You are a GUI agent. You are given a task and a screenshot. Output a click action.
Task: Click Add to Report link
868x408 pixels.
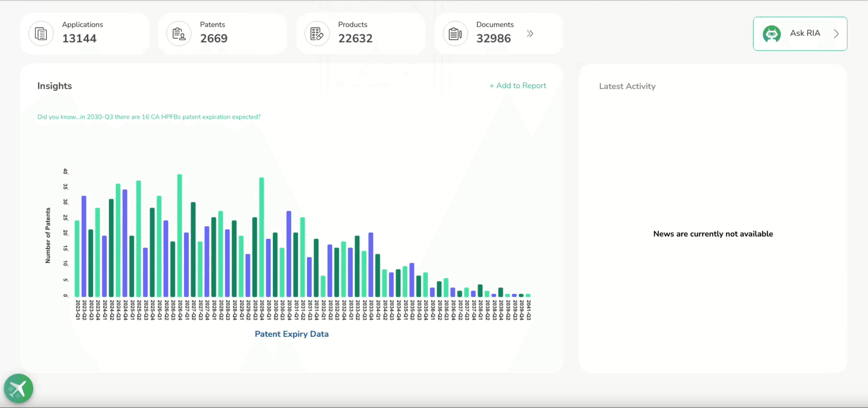click(517, 86)
